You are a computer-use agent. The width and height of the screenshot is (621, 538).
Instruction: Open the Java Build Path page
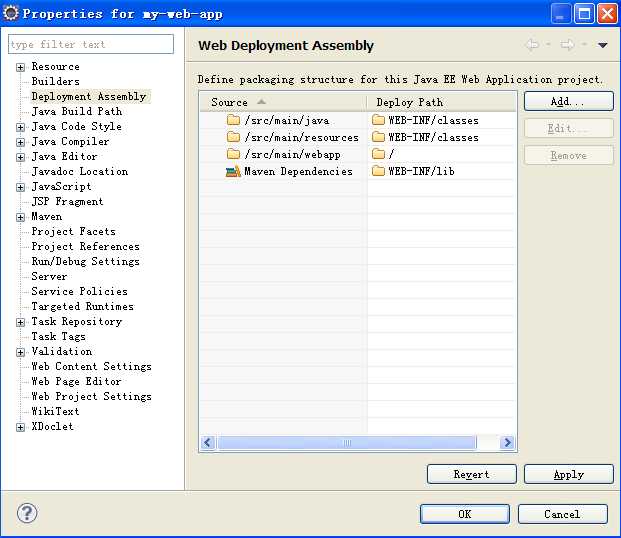(x=76, y=111)
